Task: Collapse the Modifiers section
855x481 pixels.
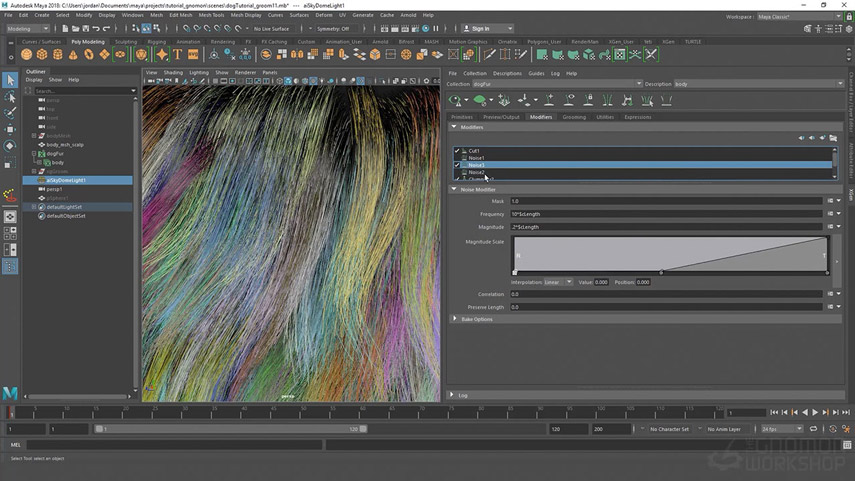Action: pyautogui.click(x=454, y=127)
